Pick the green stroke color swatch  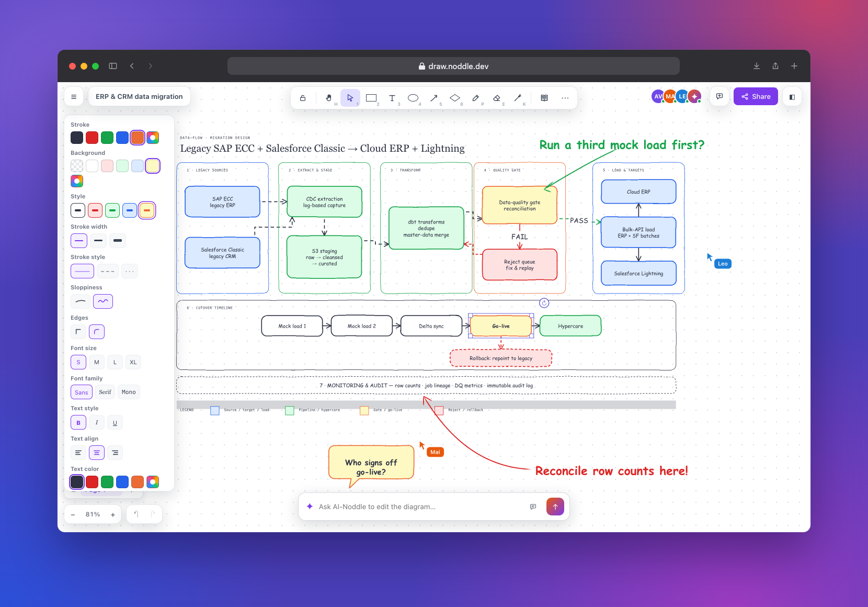[x=107, y=138]
